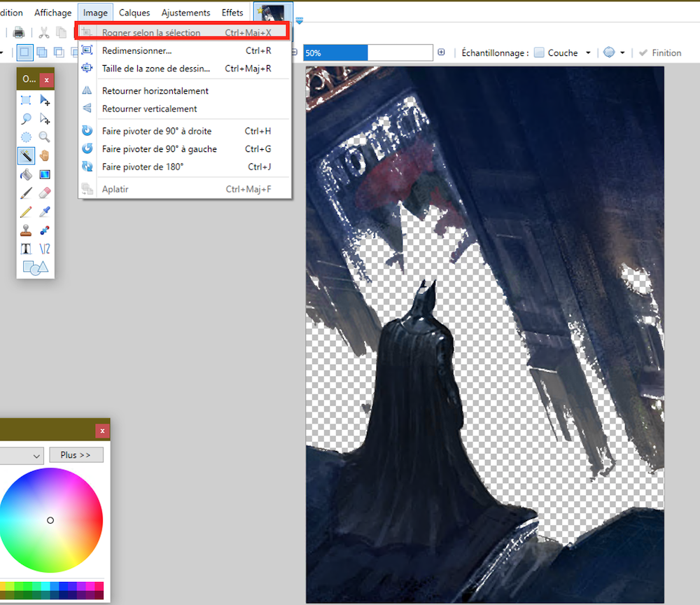This screenshot has height=605, width=700.
Task: Open the flood mode dropdown arrow
Action: [x=622, y=53]
